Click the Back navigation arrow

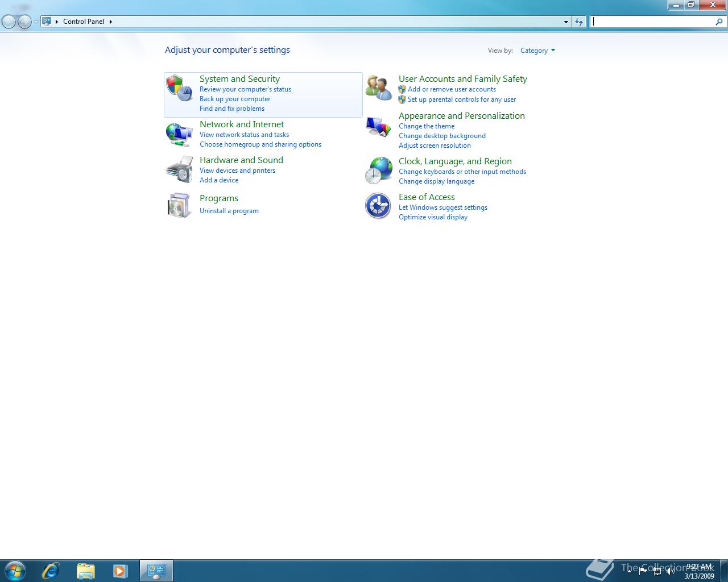pos(9,22)
